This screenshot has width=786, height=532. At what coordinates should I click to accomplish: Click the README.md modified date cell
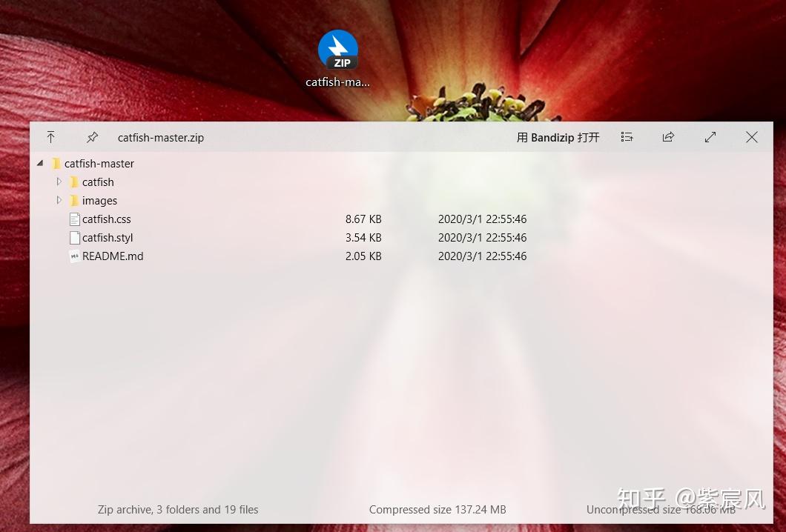pos(482,256)
